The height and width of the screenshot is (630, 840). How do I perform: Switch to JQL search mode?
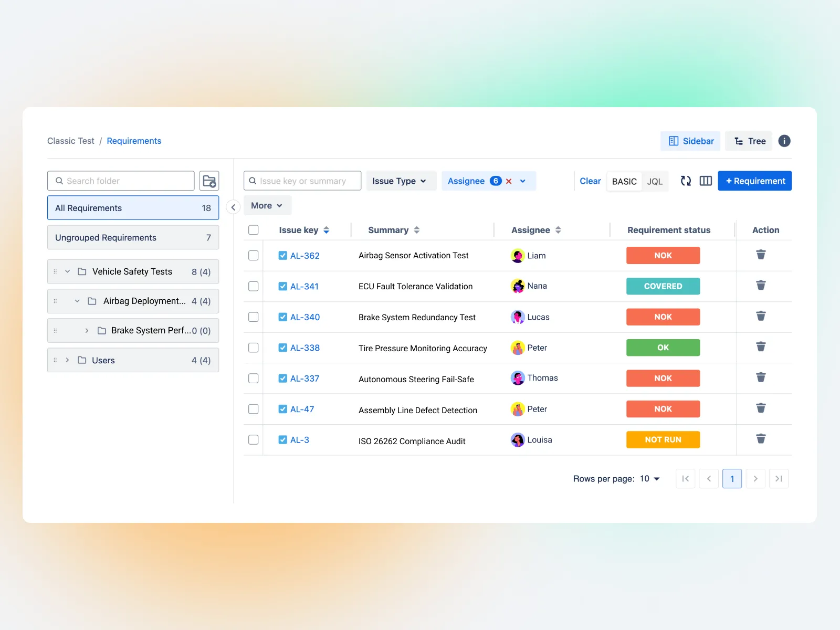tap(655, 182)
